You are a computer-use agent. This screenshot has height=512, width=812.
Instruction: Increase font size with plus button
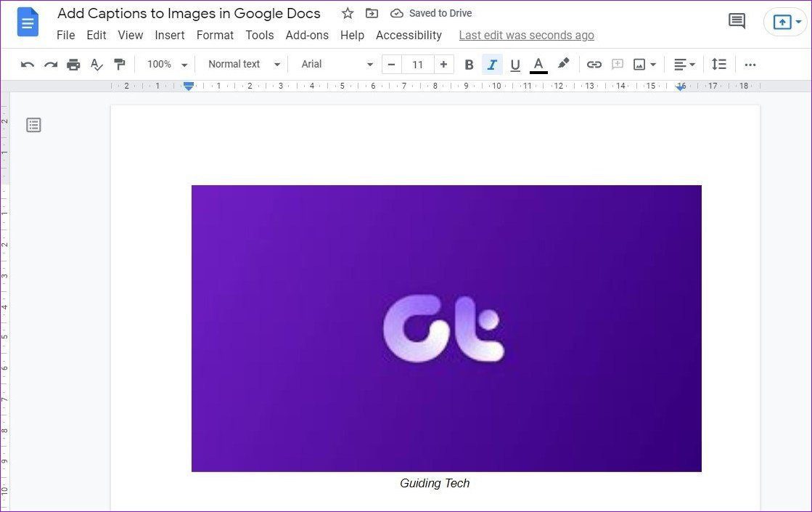tap(444, 65)
